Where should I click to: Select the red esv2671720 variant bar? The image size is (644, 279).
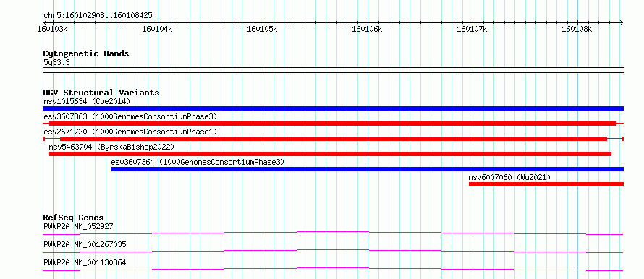(x=333, y=139)
